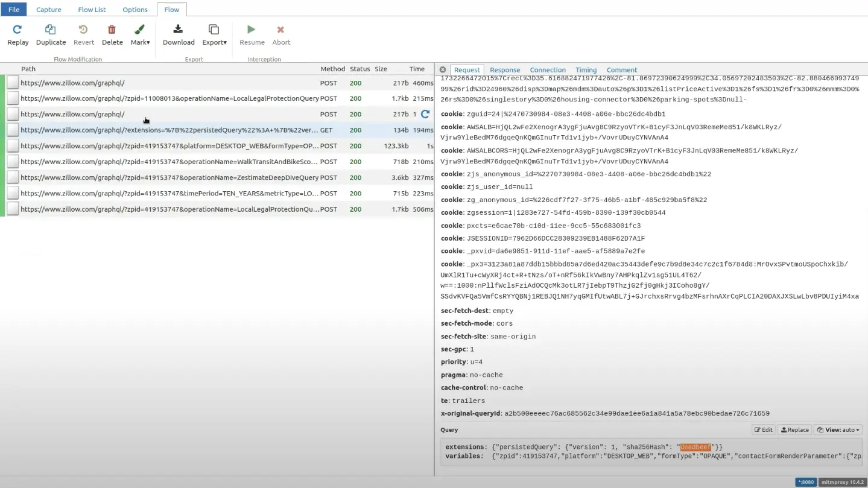Open the Comment tab

click(x=621, y=69)
